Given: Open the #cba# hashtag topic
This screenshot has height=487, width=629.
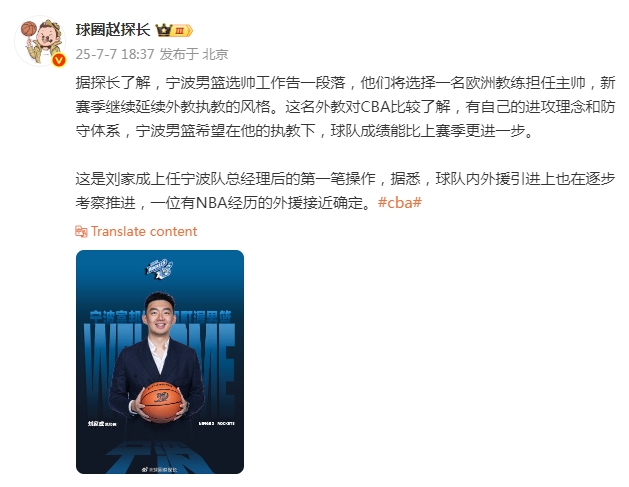Looking at the screenshot, I should pyautogui.click(x=400, y=203).
